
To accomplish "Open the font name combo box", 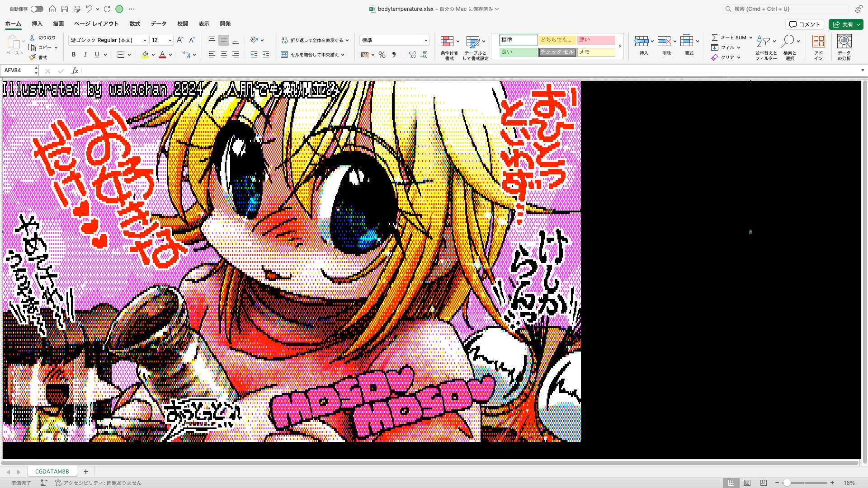I will point(108,40).
